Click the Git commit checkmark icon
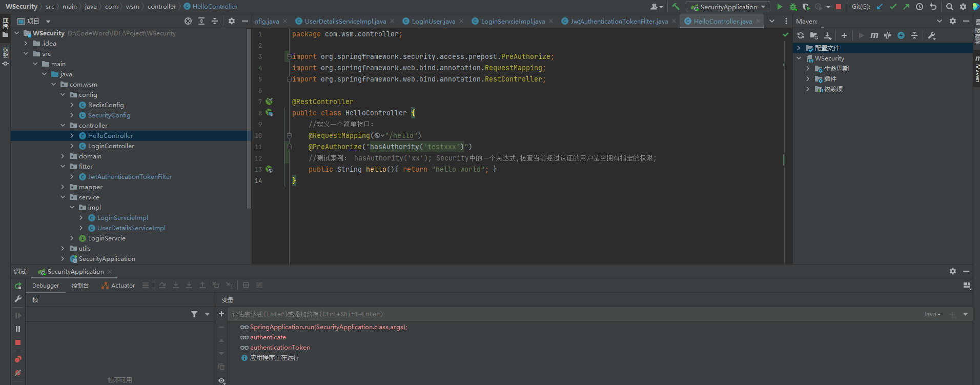Viewport: 980px width, 385px height. tap(893, 7)
